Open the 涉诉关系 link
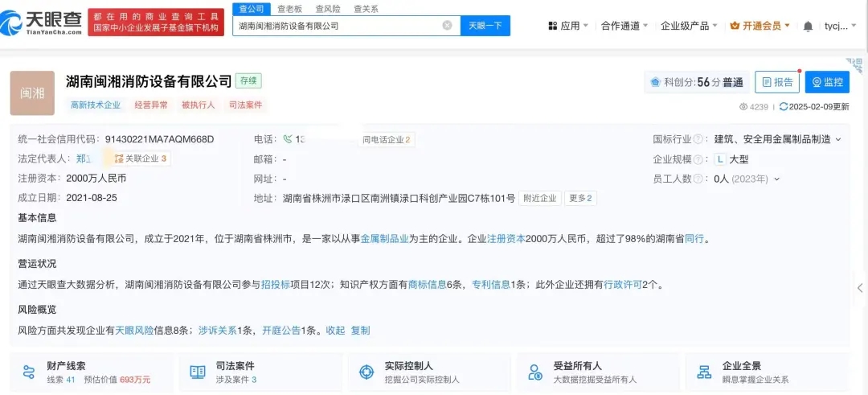Viewport: 868px width, 395px height. (x=218, y=331)
